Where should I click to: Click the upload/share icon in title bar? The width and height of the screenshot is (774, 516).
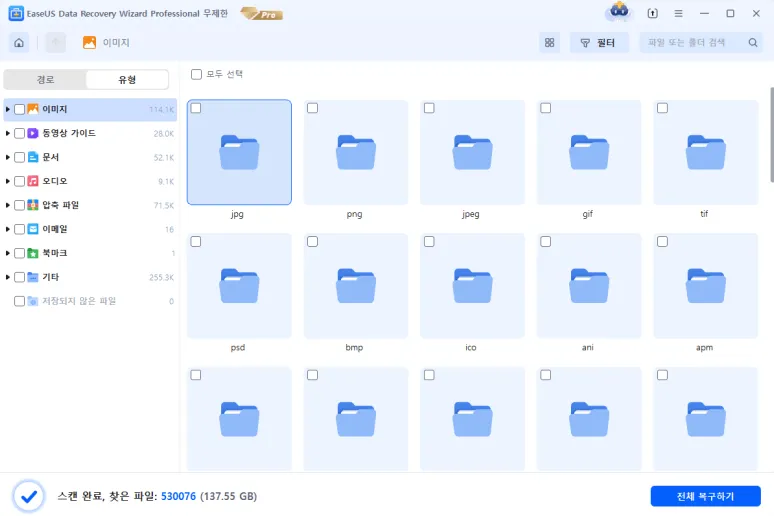pyautogui.click(x=653, y=14)
